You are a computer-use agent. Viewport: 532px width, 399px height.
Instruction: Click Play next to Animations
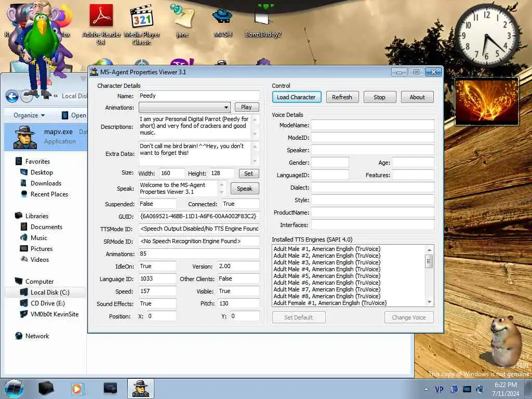tap(246, 107)
